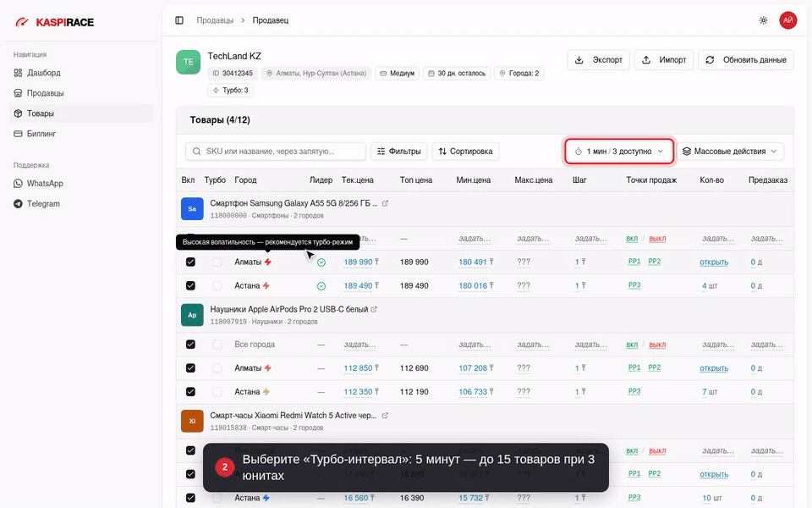
Task: Open external link icon for Samsung Galaxy A55
Action: coord(385,203)
